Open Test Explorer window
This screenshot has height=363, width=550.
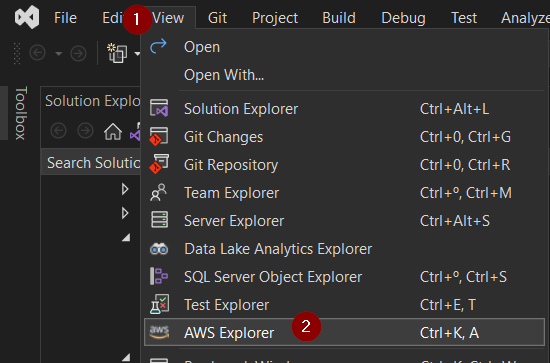pyautogui.click(x=344, y=305)
